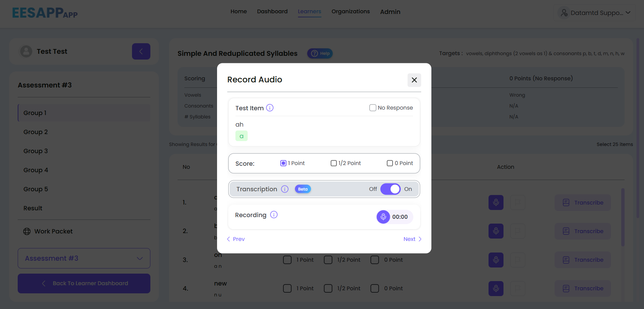Click the Recording info icon

274,215
